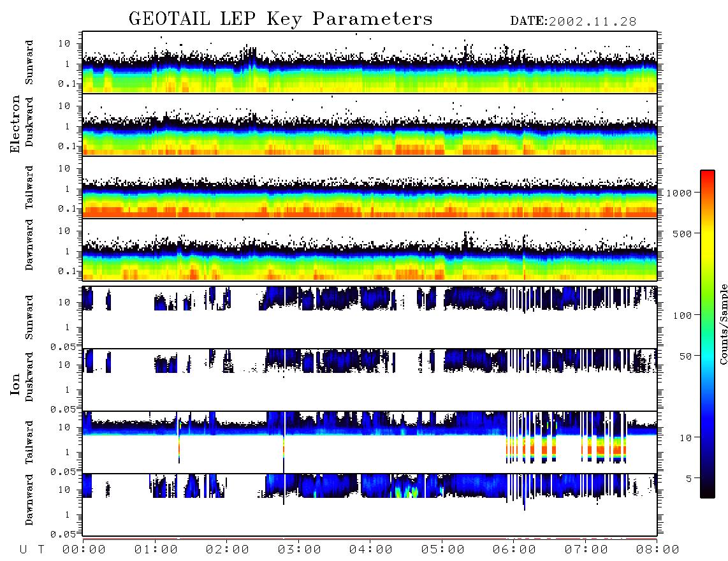The height and width of the screenshot is (561, 728).
Task: Click the "0.05" tick of Ion Sunward panel
Action: coord(63,347)
